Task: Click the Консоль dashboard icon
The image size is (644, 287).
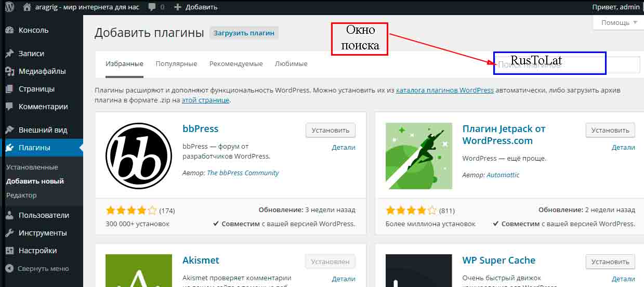Action: pos(9,30)
